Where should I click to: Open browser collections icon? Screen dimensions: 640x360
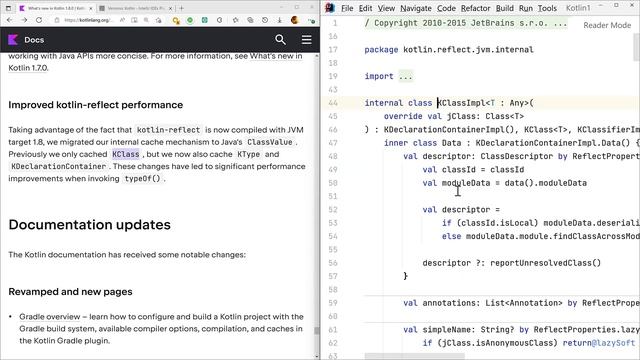(250, 20)
